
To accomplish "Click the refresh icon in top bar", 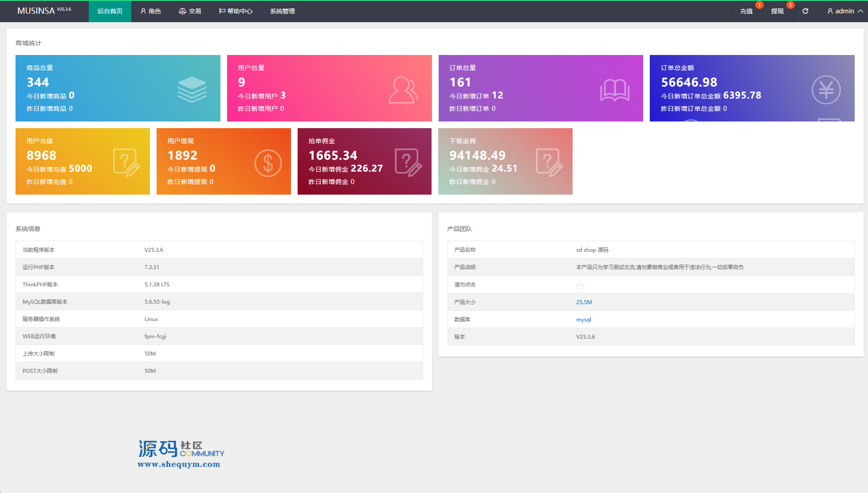I will coord(805,11).
